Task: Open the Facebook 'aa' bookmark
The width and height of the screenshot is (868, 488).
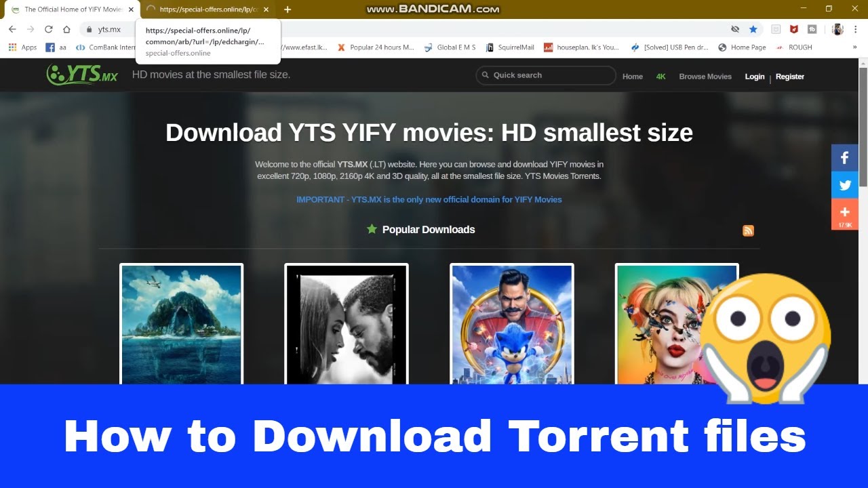Action: coord(56,47)
